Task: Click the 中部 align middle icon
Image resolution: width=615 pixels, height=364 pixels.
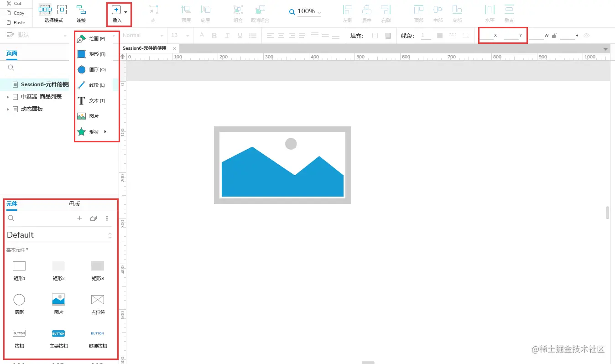Action: 438,10
